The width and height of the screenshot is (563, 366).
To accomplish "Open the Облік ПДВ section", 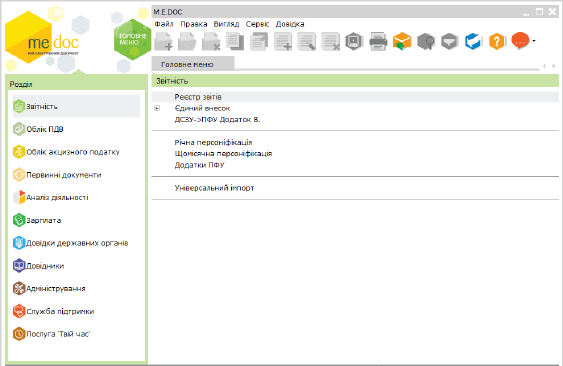I will click(x=76, y=129).
